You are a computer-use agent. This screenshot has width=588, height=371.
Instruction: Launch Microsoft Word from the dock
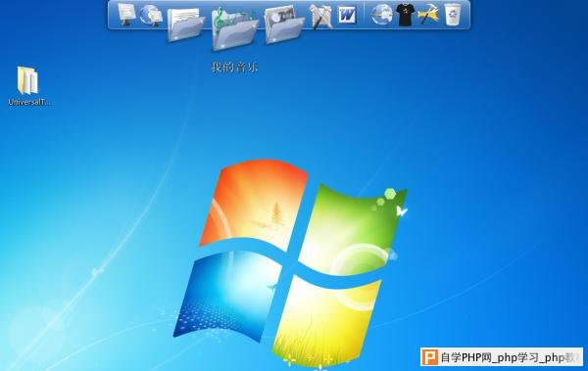tap(347, 15)
